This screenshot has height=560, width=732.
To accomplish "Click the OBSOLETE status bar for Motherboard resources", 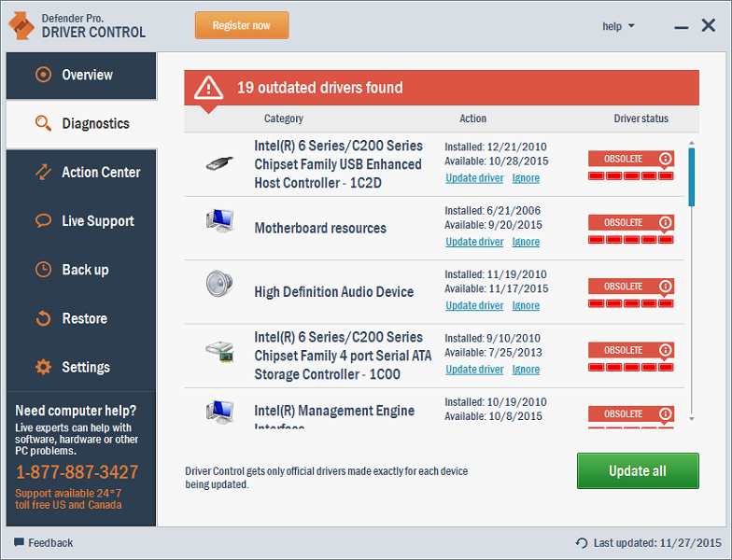I will [623, 223].
